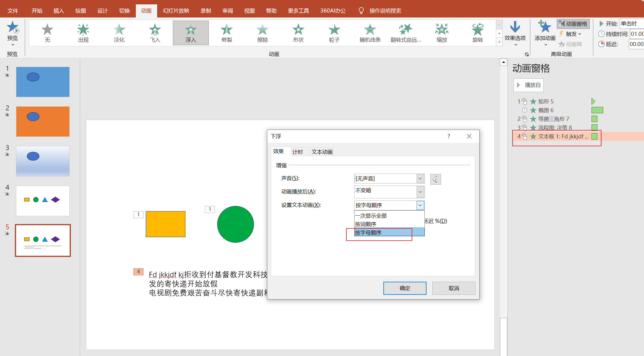The image size is (644, 356).
Task: Click the 取消 button
Action: pyautogui.click(x=454, y=288)
